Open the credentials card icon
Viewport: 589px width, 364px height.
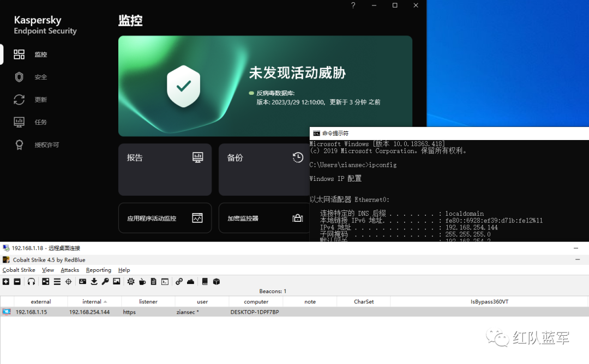coord(83,281)
